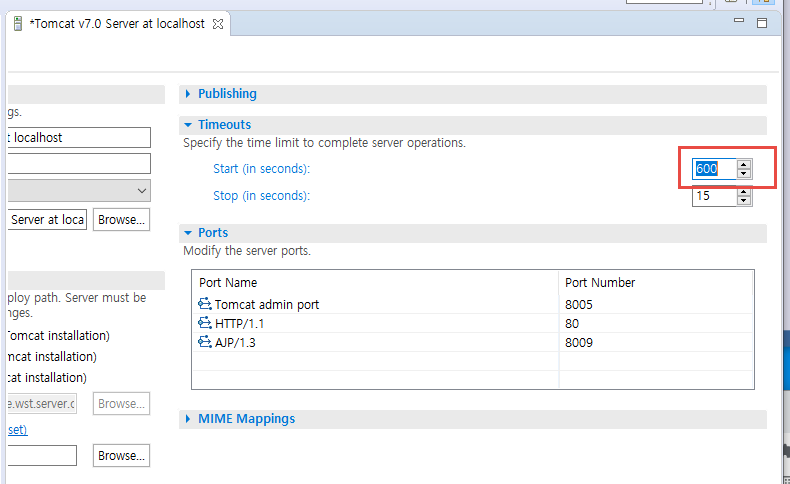Click Browse next to Server at loca field

pyautogui.click(x=121, y=220)
